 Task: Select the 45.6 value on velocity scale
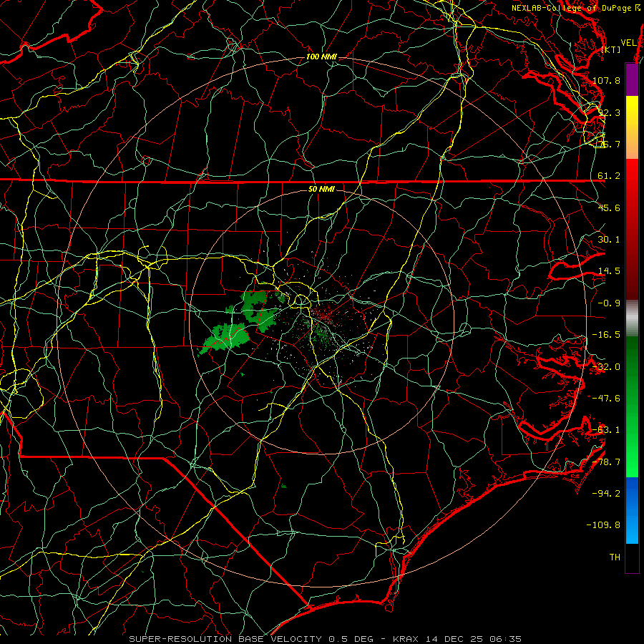(x=609, y=208)
